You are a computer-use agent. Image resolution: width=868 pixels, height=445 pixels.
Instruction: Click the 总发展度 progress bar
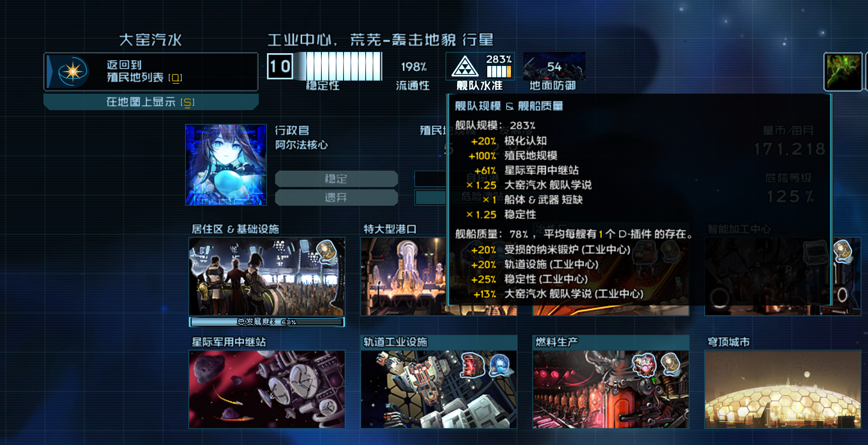click(267, 322)
